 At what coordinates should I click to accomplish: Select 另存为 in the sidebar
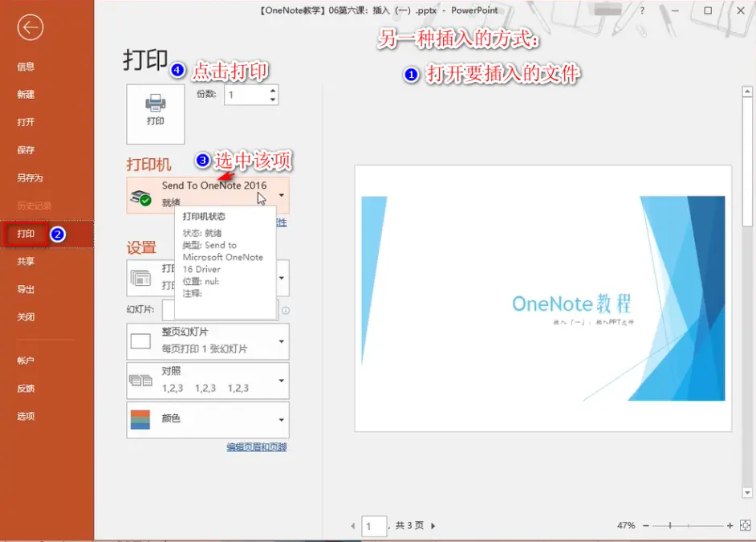point(30,178)
